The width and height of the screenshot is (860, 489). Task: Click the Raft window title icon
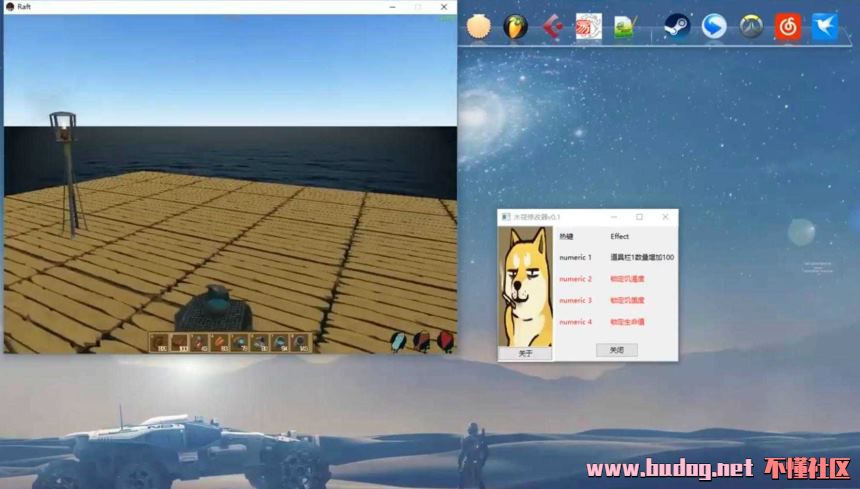tap(10, 7)
